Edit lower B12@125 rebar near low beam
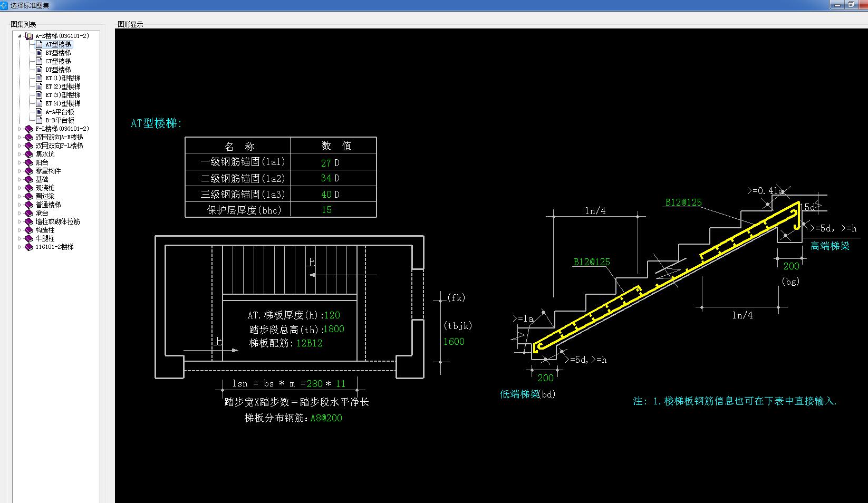868x503 pixels. (592, 262)
